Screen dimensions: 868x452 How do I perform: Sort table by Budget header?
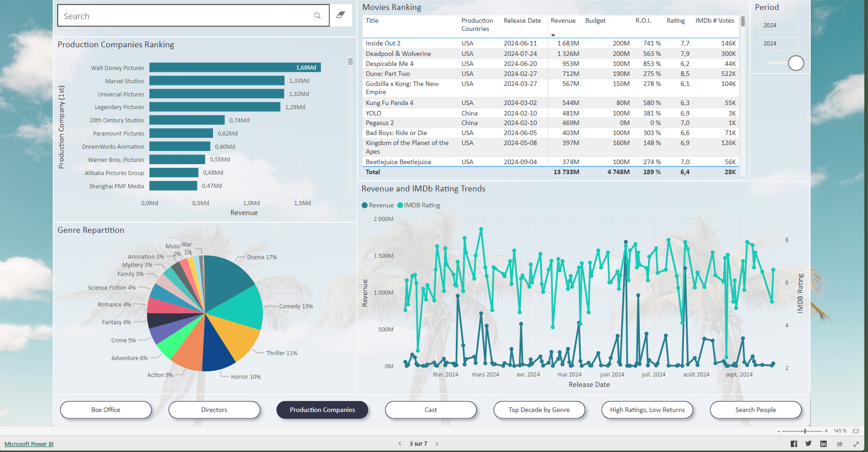[x=595, y=20]
